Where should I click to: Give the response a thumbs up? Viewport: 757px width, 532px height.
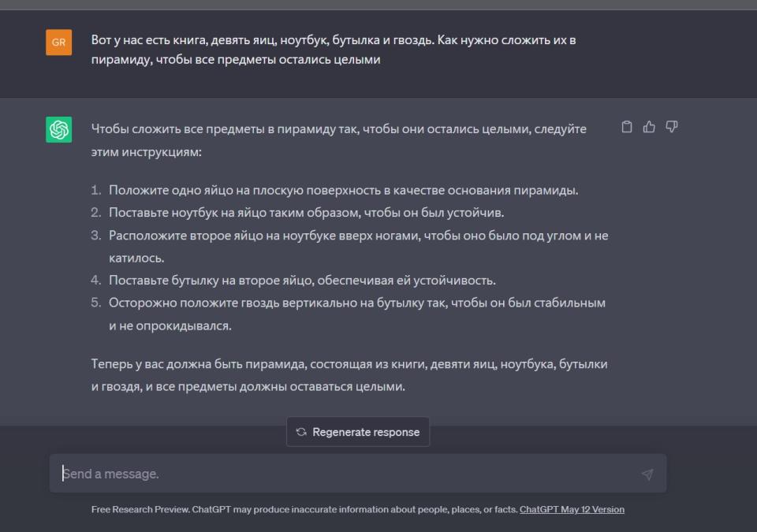[649, 127]
